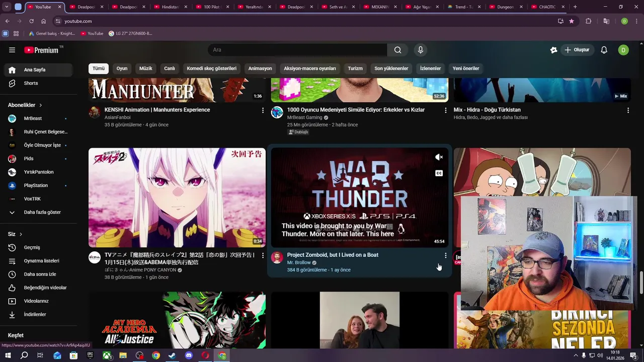Open the Mr. Brollow channel link
Image resolution: width=644 pixels, height=362 pixels.
point(299,262)
